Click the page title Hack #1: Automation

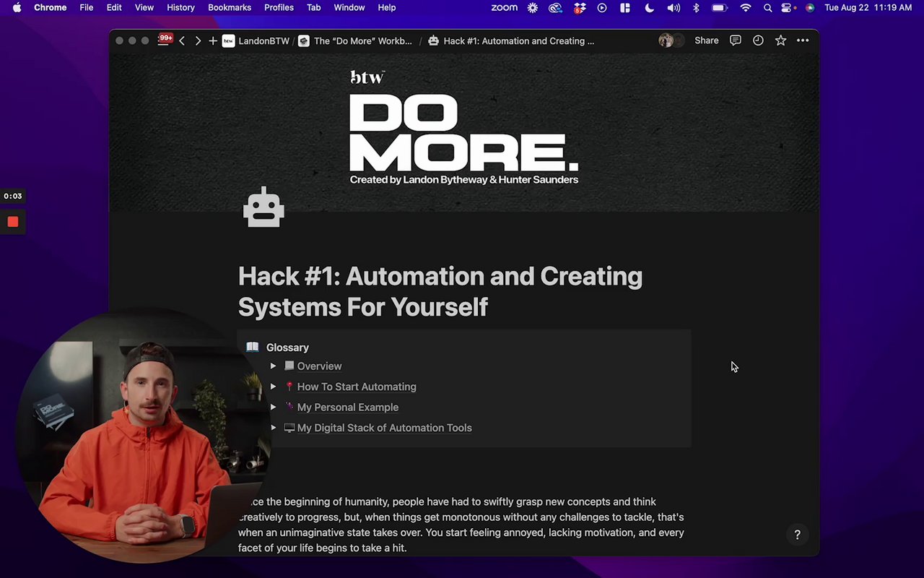pyautogui.click(x=440, y=291)
